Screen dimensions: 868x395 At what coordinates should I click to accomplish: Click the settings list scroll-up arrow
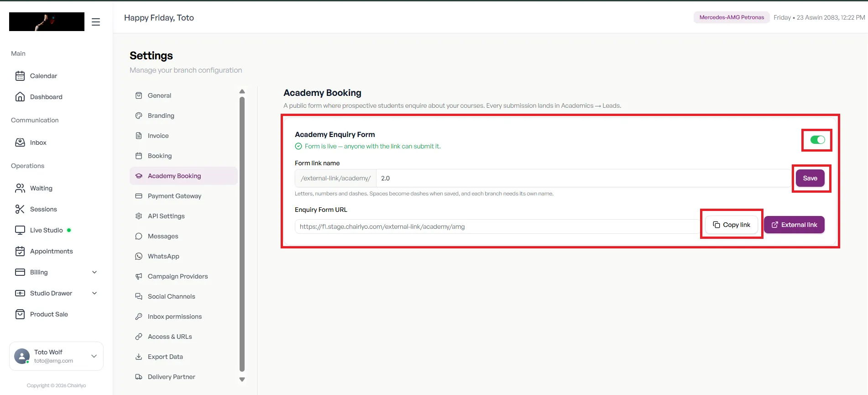[242, 91]
